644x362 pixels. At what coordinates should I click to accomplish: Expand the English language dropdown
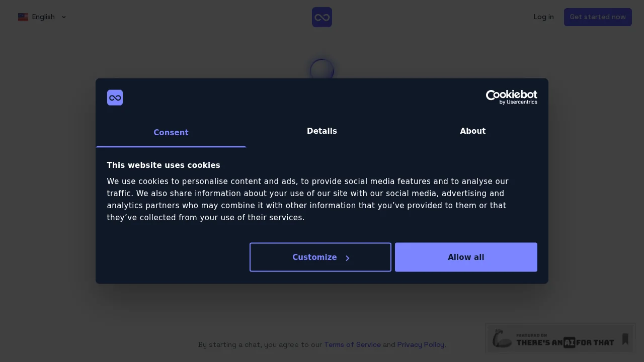43,17
